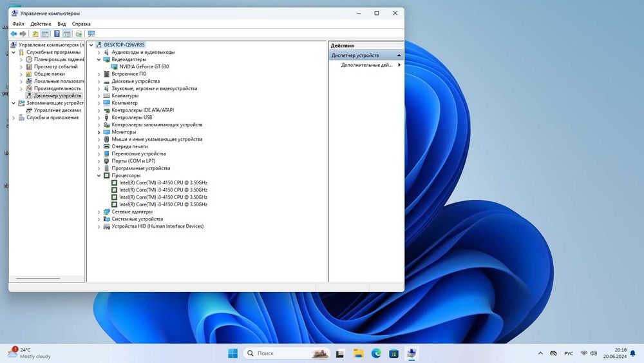Click the Back arrow in the toolbar

tap(14, 34)
